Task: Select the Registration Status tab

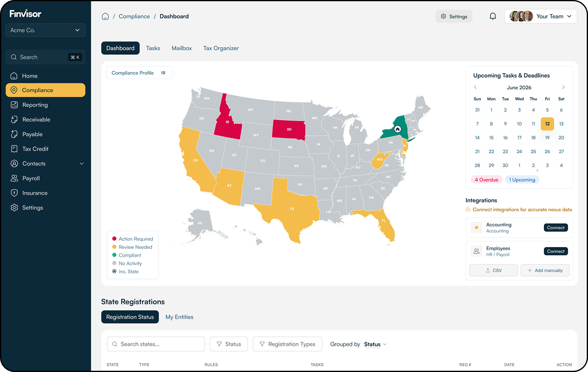Action: (x=130, y=317)
